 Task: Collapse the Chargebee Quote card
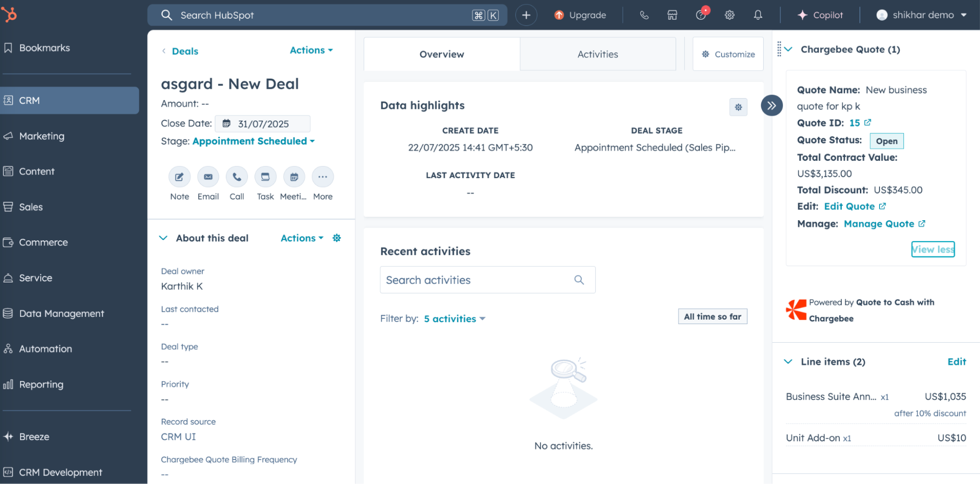pos(788,50)
